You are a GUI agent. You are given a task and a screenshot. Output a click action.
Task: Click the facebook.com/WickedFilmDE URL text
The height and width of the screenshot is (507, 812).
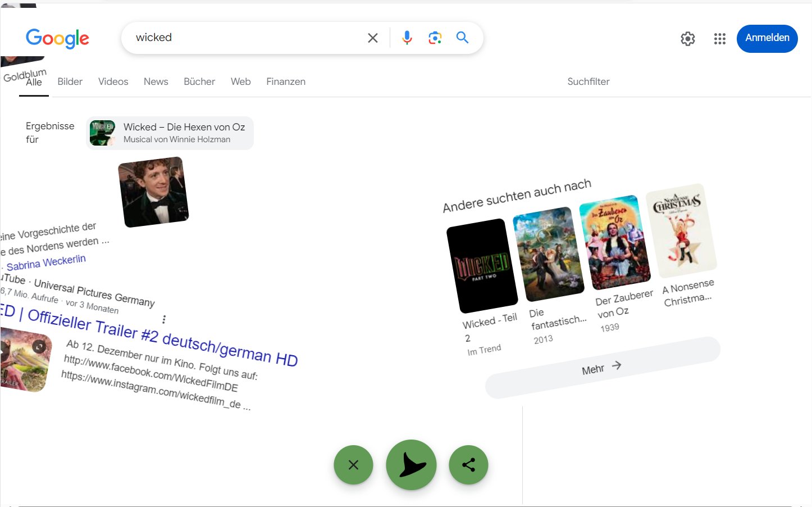click(x=150, y=374)
